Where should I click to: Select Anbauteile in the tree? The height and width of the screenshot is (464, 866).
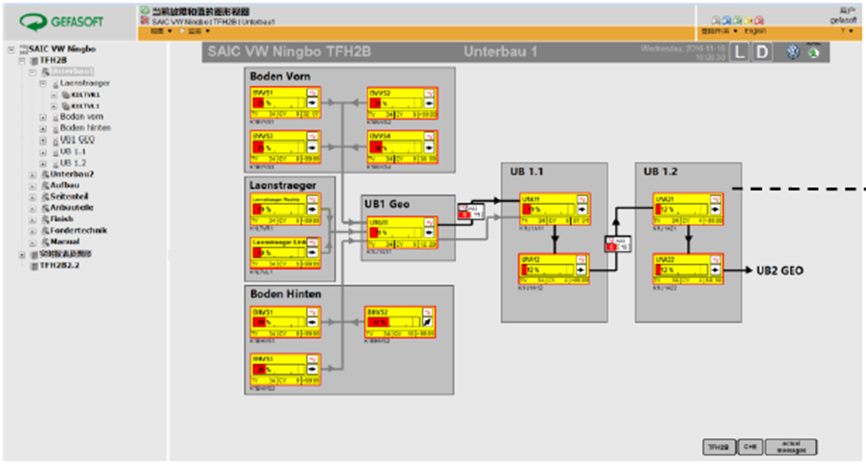coord(72,208)
